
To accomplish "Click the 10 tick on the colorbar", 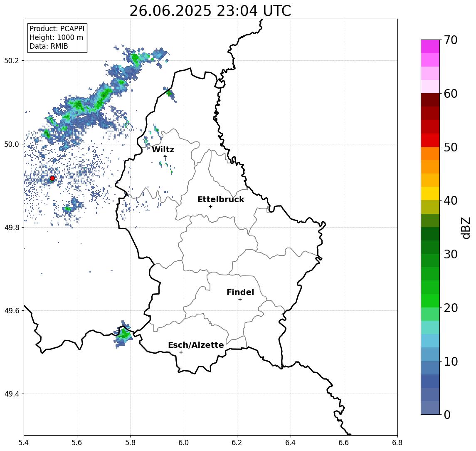I will coord(451,362).
